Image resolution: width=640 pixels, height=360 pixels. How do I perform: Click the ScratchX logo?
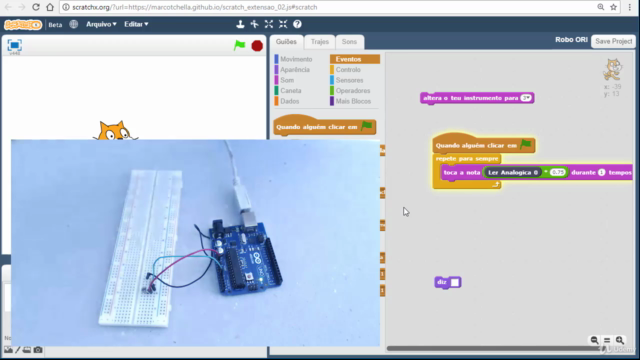pyautogui.click(x=23, y=24)
